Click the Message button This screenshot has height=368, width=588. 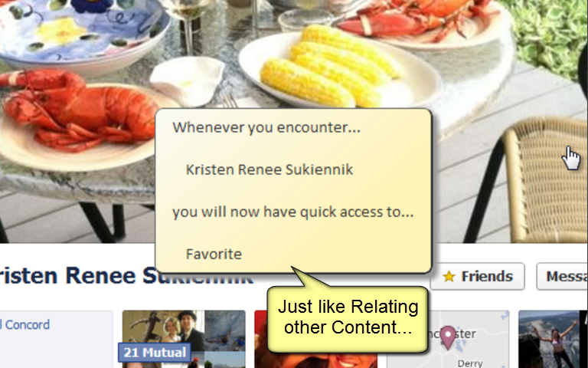click(562, 276)
